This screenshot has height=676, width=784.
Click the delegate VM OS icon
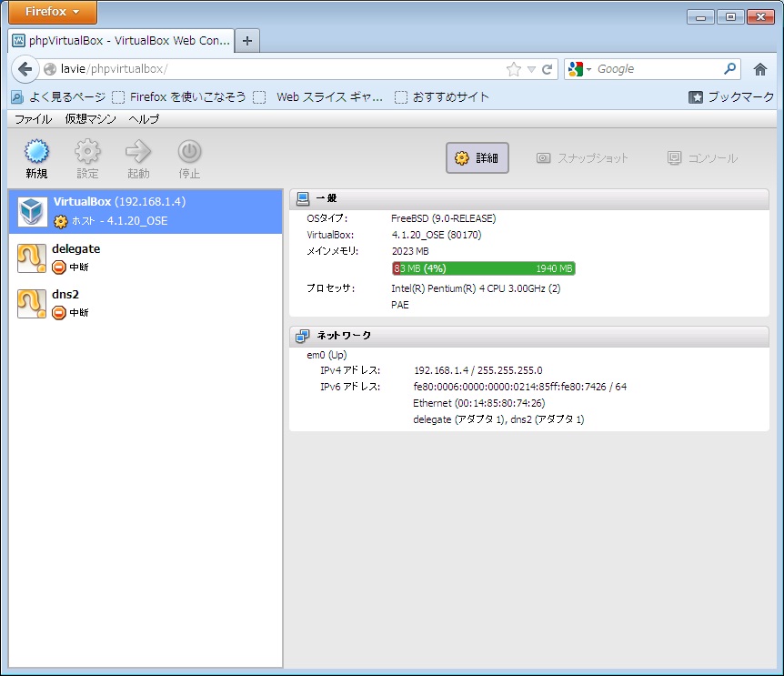coord(32,258)
